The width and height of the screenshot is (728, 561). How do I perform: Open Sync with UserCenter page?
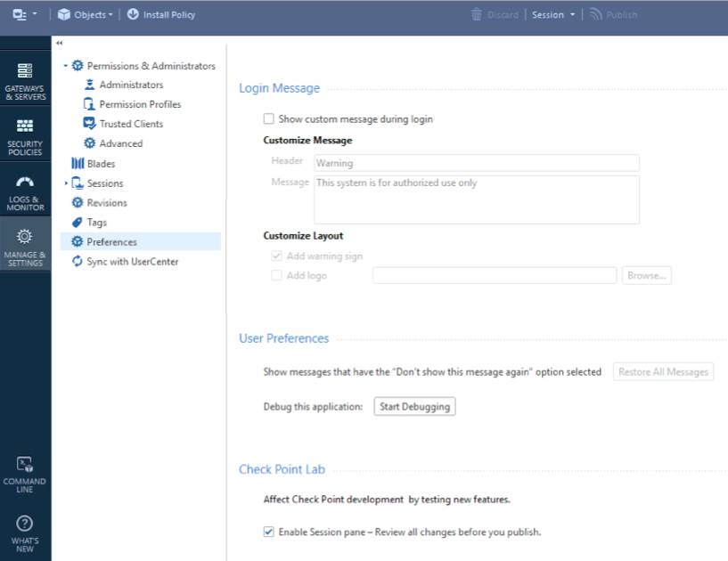point(133,262)
